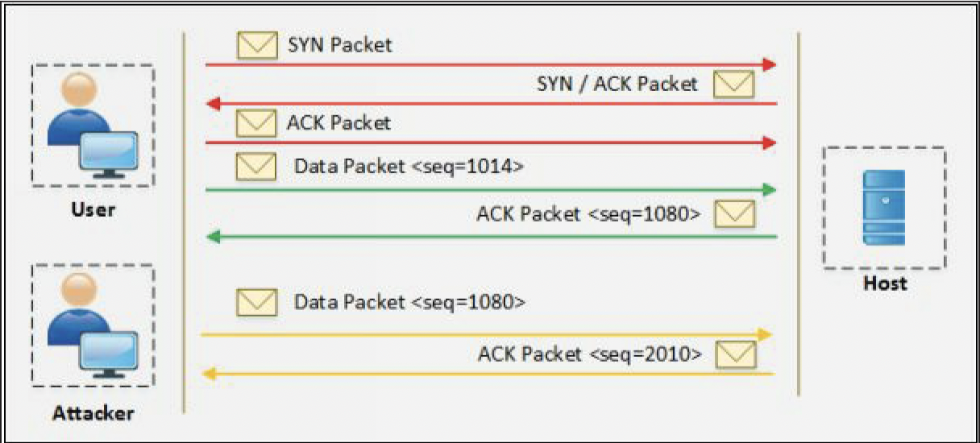Click the "Data Packet <seq=1014>" label
The height and width of the screenshot is (443, 980).
click(x=409, y=167)
